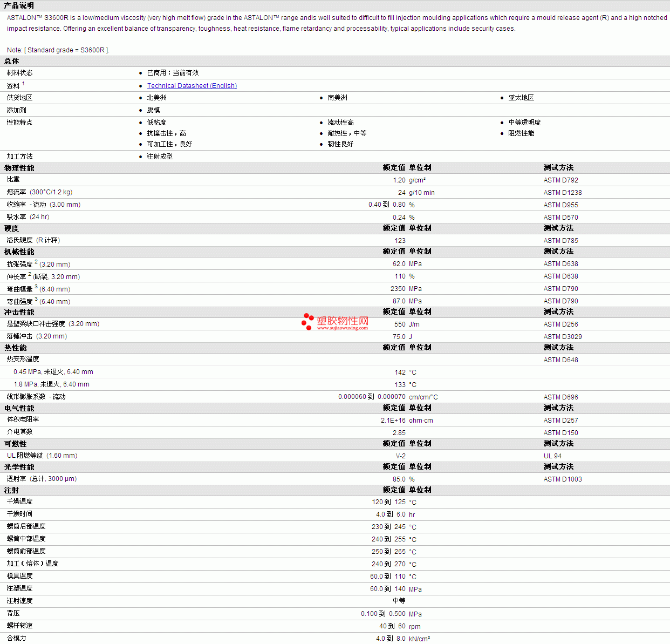Viewport: 670px width, 644px height.
Task: Click the 'ASTM D1238' test method
Action: 563,193
